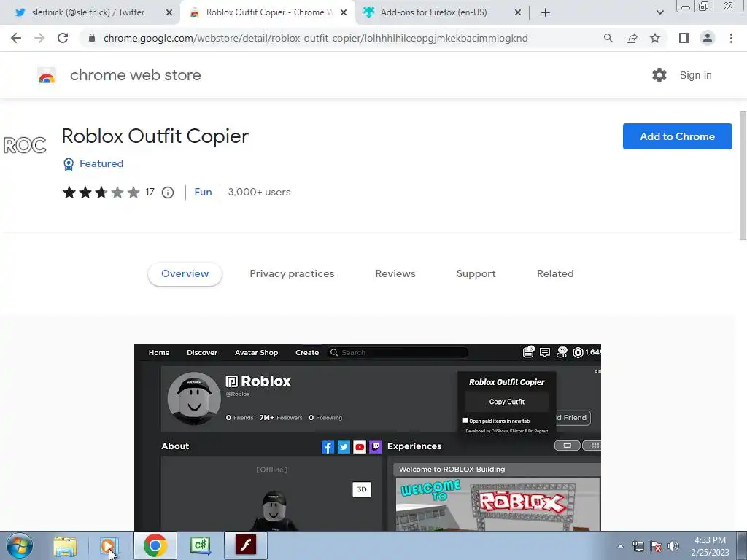747x560 pixels.
Task: Open Chrome's three-dot menu
Action: (x=731, y=38)
